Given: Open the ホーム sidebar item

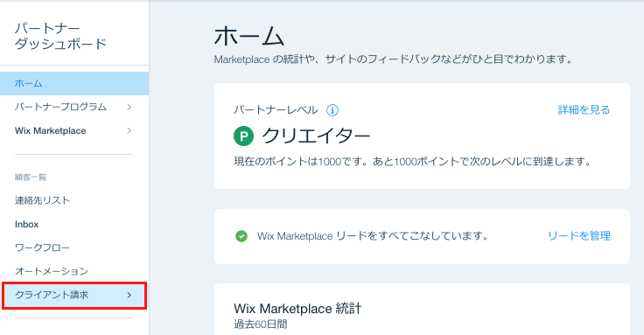Looking at the screenshot, I should coord(74,83).
